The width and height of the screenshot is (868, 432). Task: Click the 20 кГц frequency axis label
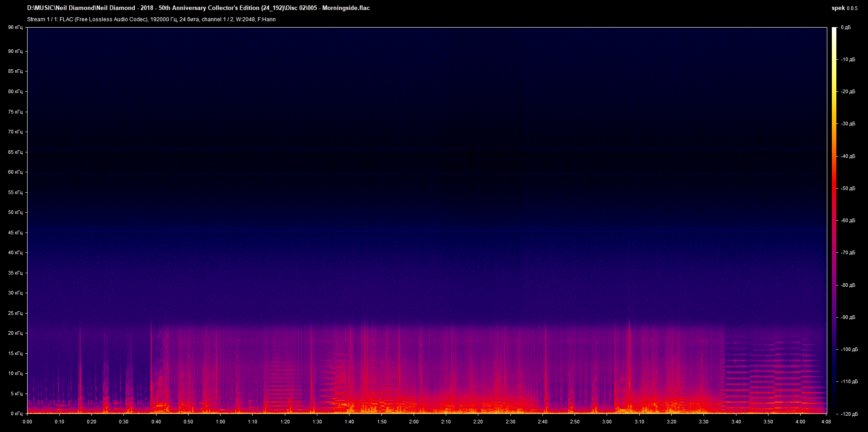15,333
